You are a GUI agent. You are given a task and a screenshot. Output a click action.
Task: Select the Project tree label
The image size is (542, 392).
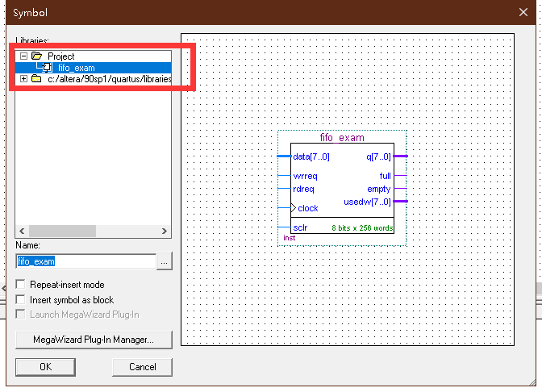pyautogui.click(x=60, y=56)
